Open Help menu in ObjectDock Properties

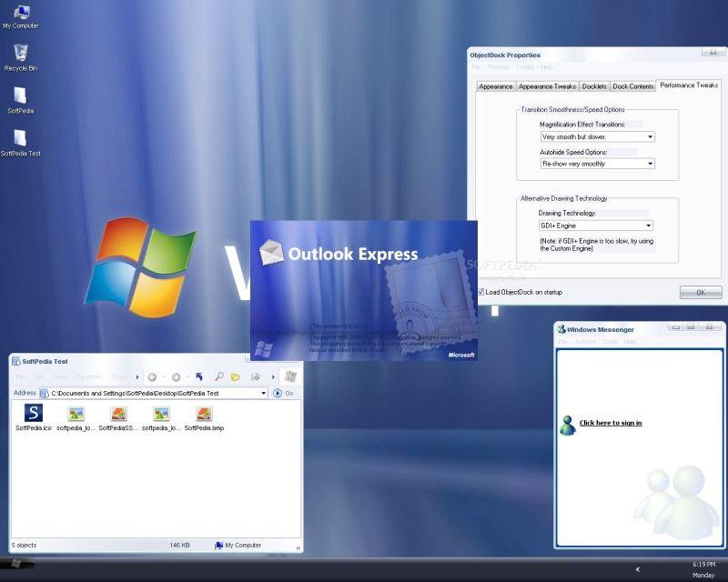tap(547, 67)
